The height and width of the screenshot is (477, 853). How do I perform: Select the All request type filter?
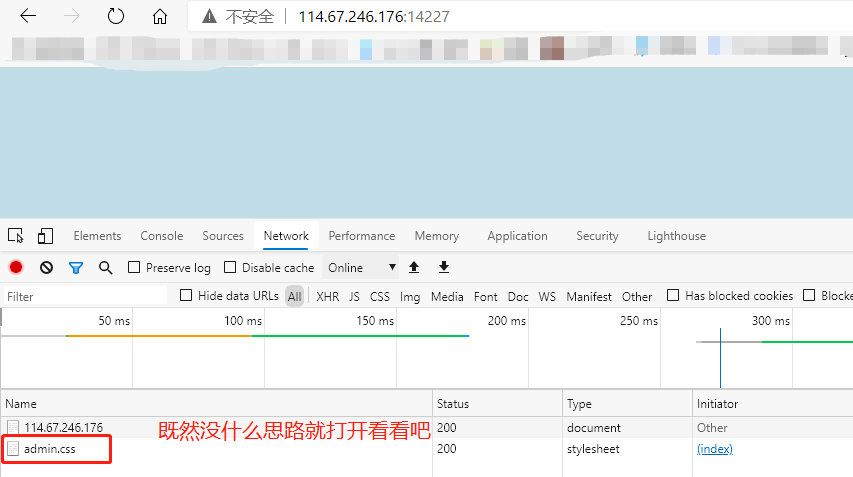(x=294, y=296)
